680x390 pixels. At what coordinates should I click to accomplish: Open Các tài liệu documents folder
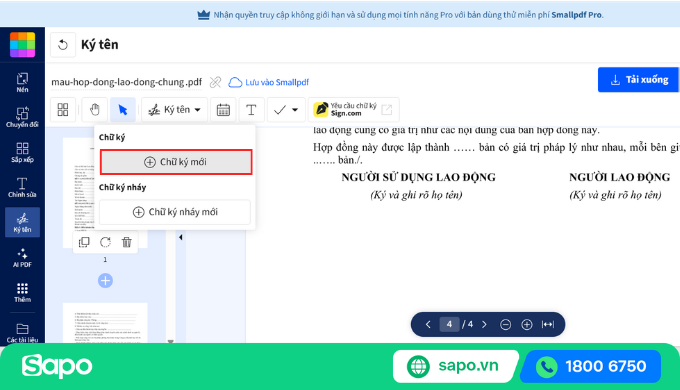[22, 333]
